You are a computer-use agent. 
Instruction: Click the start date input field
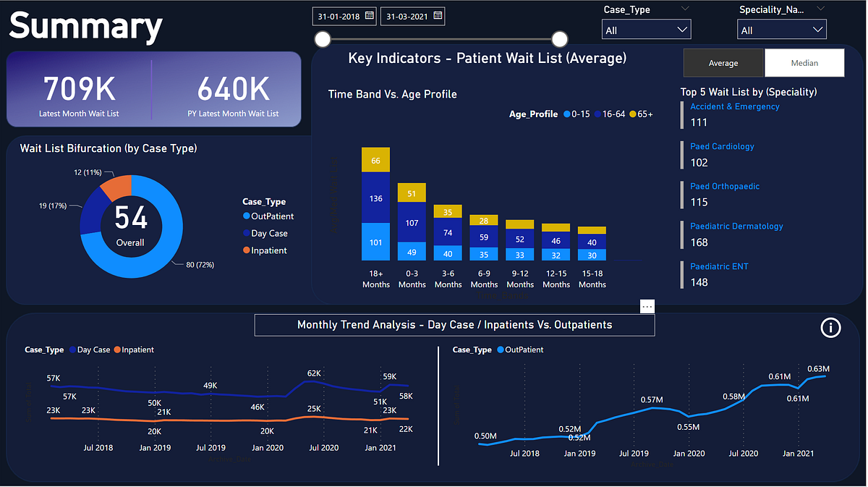click(x=339, y=16)
